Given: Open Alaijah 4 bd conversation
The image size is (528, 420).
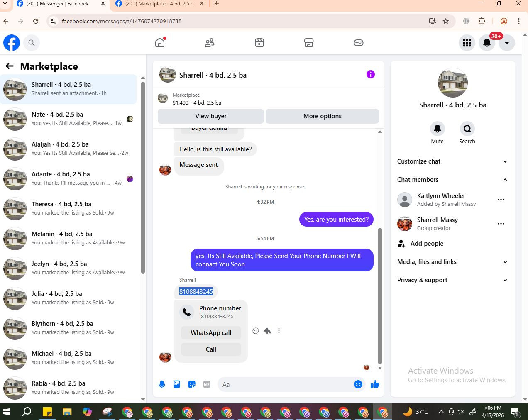Looking at the screenshot, I should point(68,149).
